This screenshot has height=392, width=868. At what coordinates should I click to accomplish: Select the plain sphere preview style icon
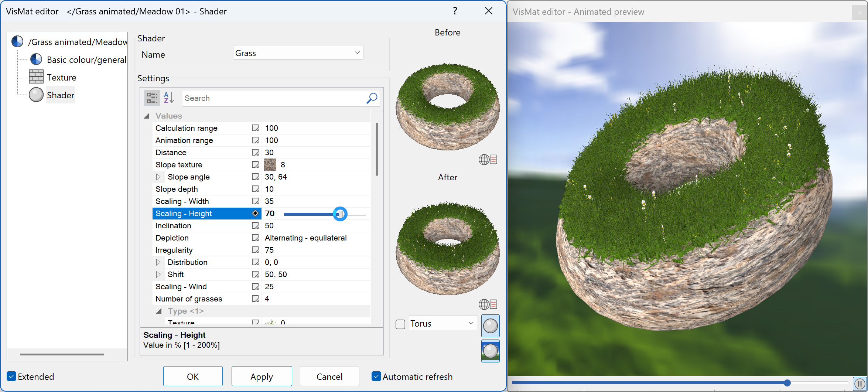click(491, 326)
